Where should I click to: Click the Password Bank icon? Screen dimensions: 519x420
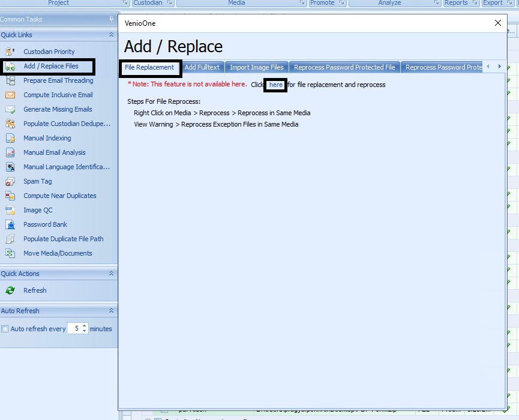click(10, 224)
